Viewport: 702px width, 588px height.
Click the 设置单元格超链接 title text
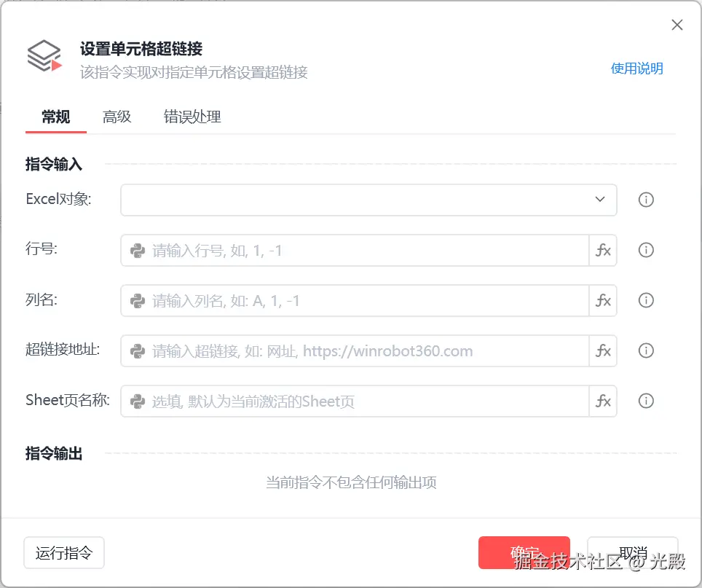click(x=141, y=48)
